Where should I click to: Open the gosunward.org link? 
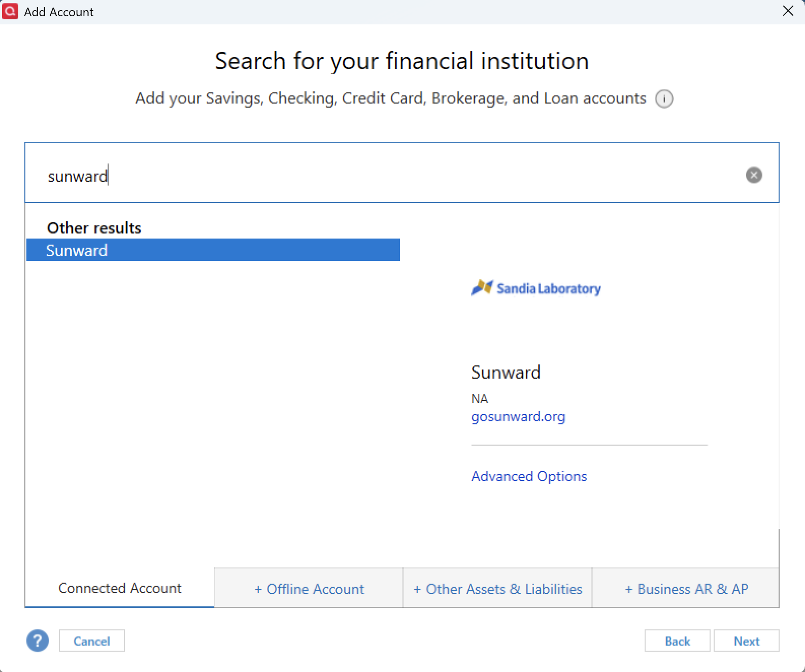518,417
